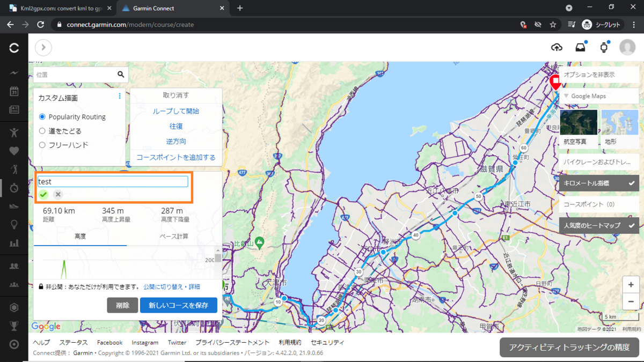Click the cloud upload icon
The width and height of the screenshot is (644, 362).
(557, 47)
